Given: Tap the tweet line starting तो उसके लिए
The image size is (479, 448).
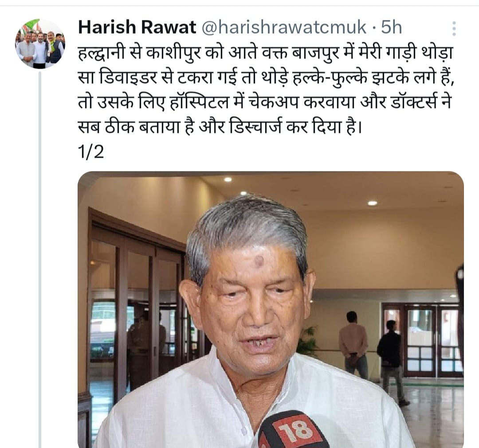Looking at the screenshot, I should [264, 102].
